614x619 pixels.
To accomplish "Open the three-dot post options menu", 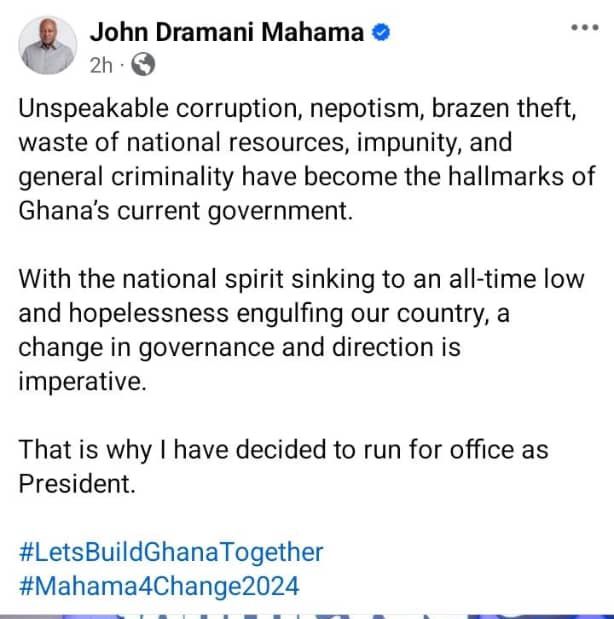I will pos(583,27).
